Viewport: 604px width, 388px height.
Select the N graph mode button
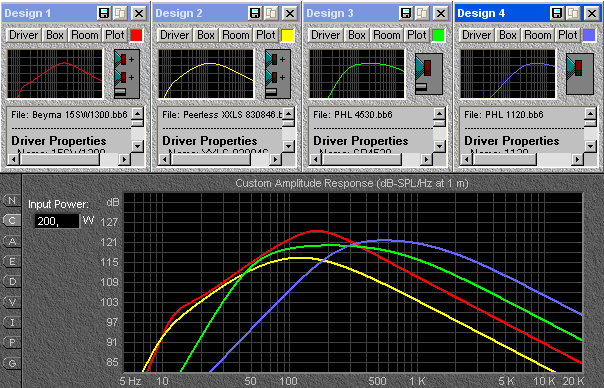point(12,200)
